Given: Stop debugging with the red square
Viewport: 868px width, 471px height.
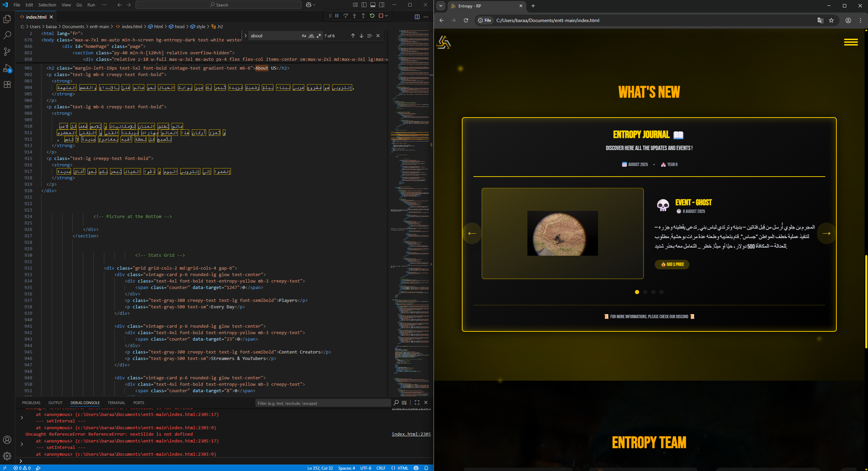Looking at the screenshot, I should coord(381,16).
